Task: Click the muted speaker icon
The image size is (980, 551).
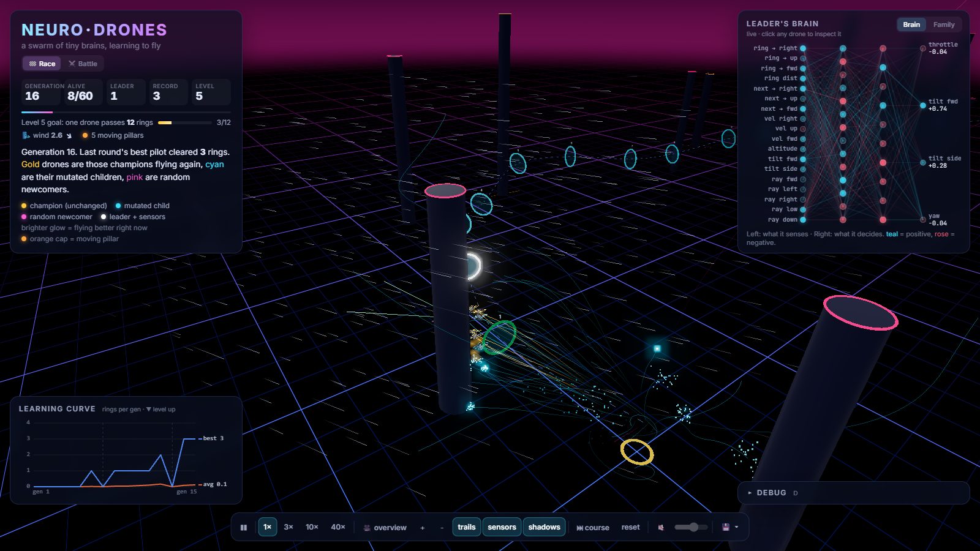Action: (x=661, y=527)
